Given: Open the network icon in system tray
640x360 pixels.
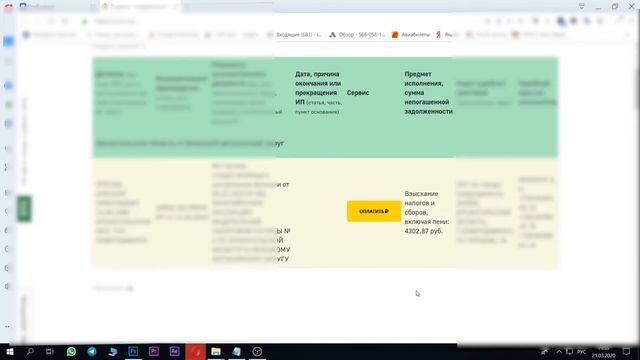Looking at the screenshot, I should click(x=569, y=351).
